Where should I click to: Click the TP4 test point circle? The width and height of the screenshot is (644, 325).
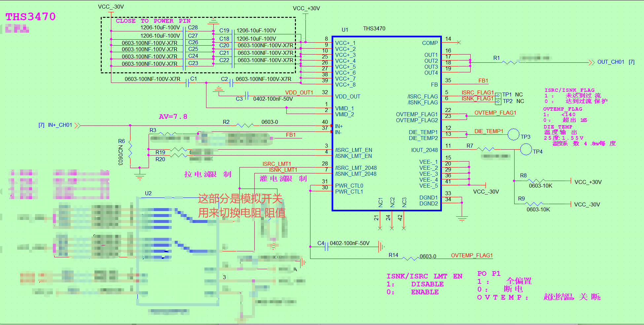click(x=526, y=149)
